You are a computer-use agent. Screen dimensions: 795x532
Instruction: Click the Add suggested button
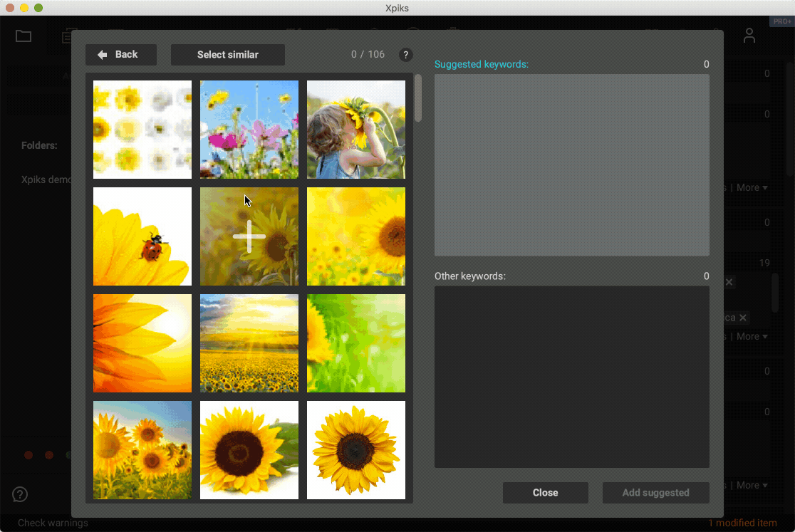tap(655, 493)
